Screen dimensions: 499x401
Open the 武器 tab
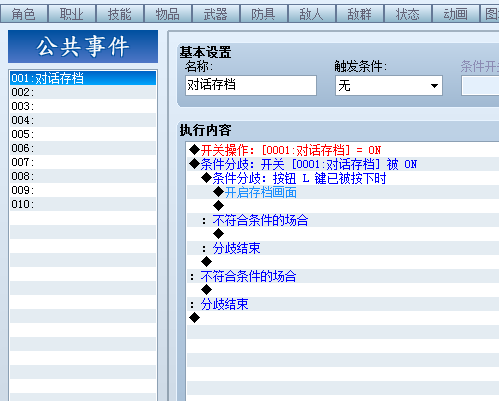[x=216, y=14]
